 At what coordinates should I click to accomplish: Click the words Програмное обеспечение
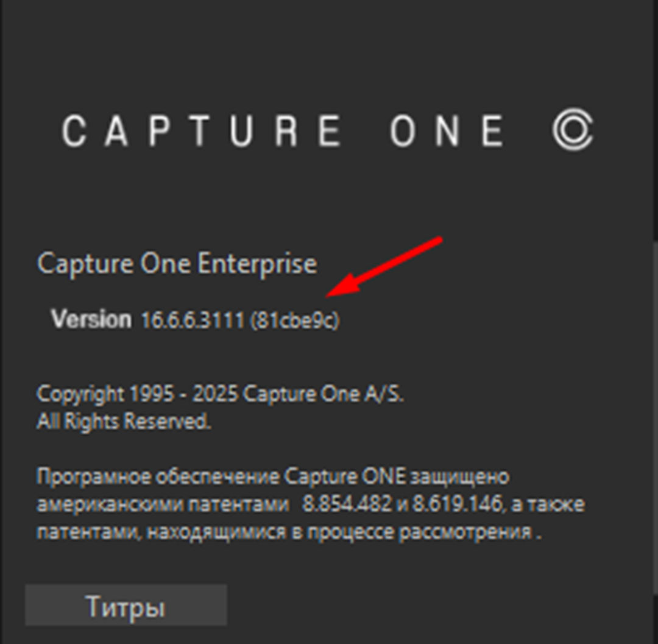[158, 476]
